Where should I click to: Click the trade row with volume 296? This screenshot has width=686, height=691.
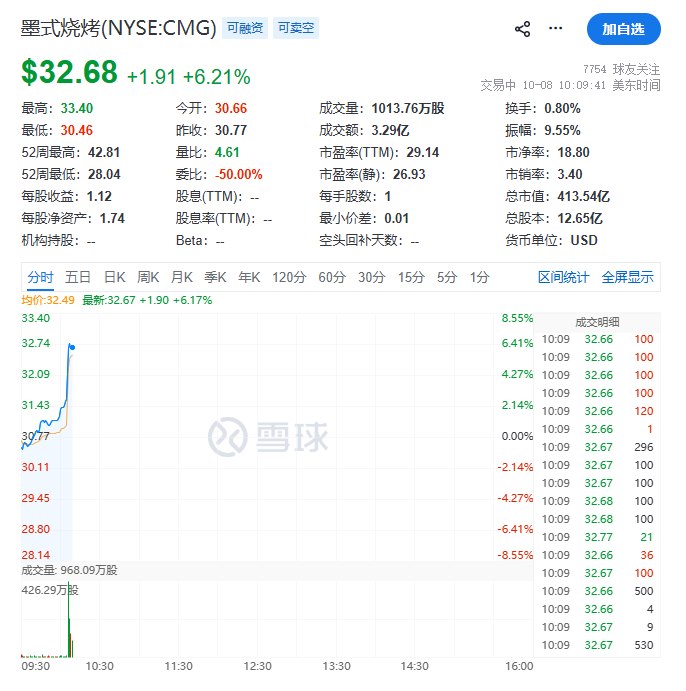[x=597, y=447]
